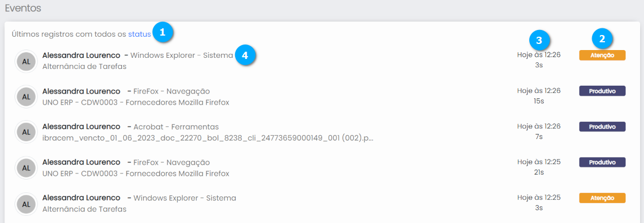The image size is (644, 223).
Task: Click the 21s duration on FireFox event
Action: [539, 172]
